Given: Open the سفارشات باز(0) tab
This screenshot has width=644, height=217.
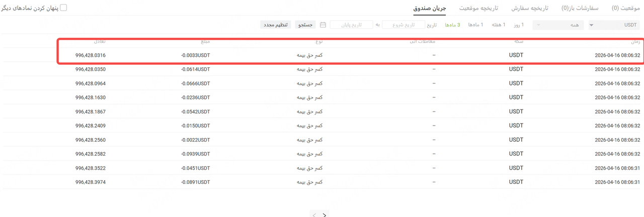Looking at the screenshot, I should tap(580, 9).
